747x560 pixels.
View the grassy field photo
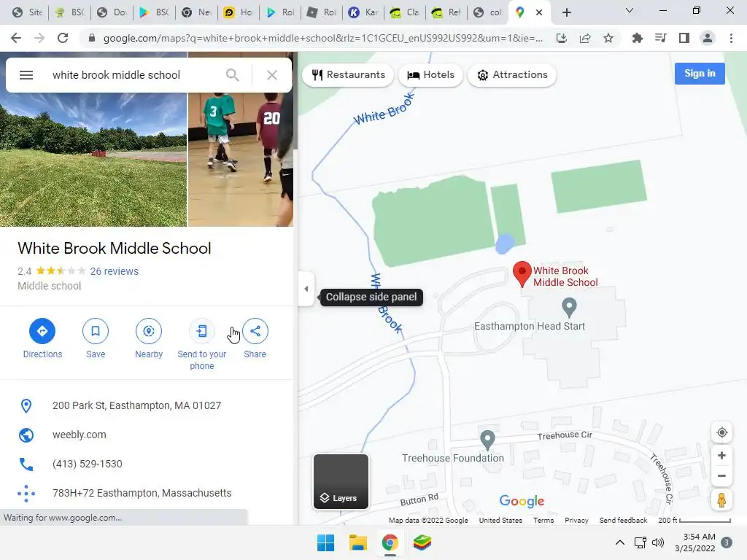click(93, 160)
